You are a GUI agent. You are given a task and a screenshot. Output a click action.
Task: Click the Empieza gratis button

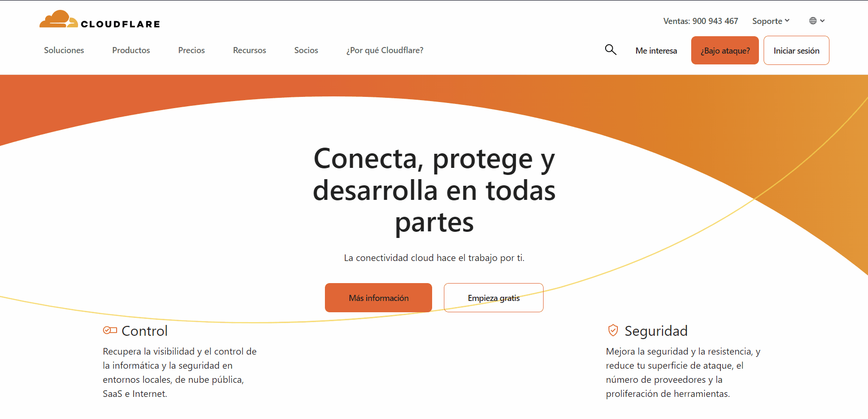tap(493, 298)
